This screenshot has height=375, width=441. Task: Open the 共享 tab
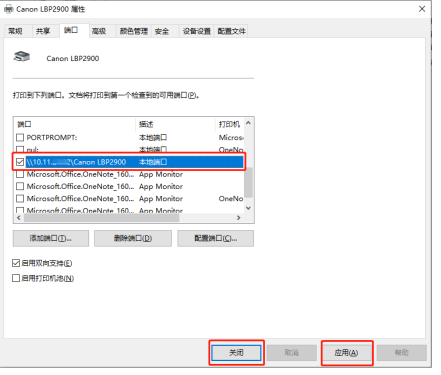pyautogui.click(x=43, y=31)
